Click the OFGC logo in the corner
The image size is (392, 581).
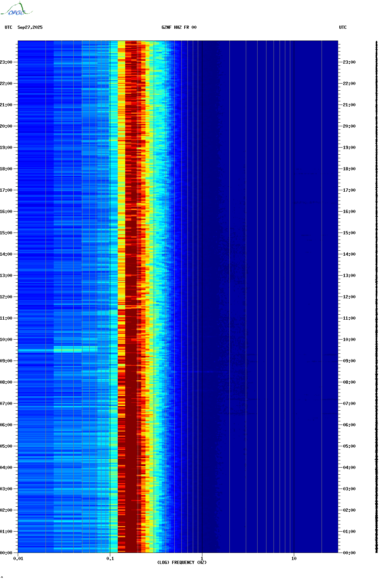16,9
